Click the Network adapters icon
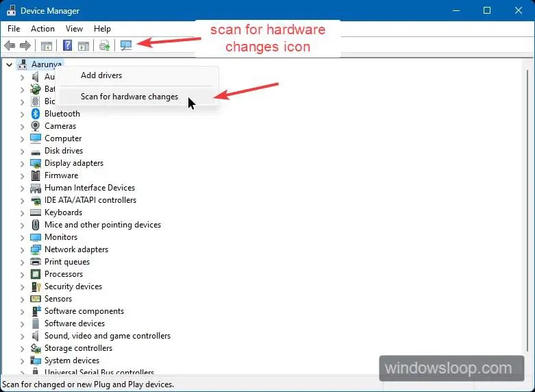535x392 pixels. point(36,249)
